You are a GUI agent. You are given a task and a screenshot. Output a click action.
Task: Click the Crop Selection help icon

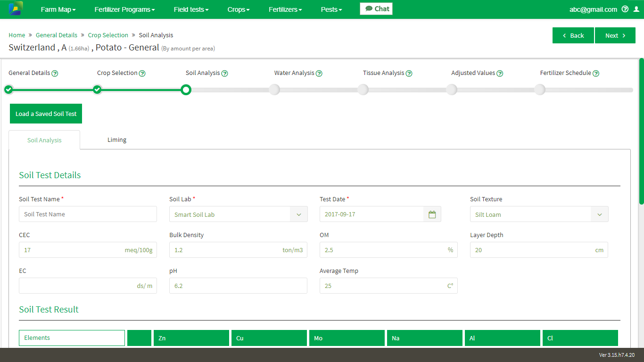(x=142, y=74)
